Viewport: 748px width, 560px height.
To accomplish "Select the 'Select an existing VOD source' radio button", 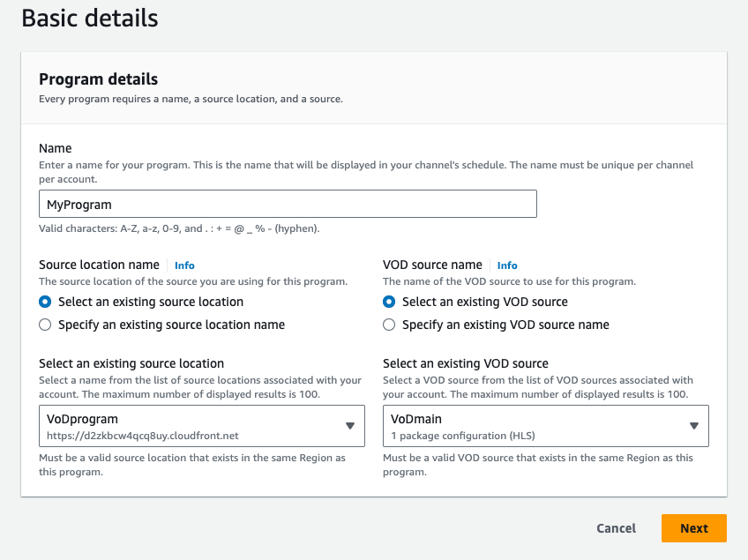I will [x=389, y=302].
